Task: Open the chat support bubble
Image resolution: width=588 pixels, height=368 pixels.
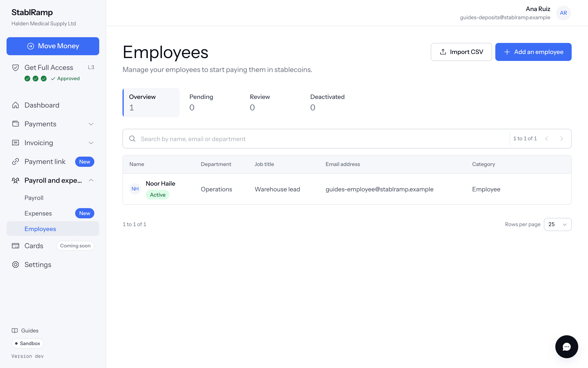Action: 567,347
